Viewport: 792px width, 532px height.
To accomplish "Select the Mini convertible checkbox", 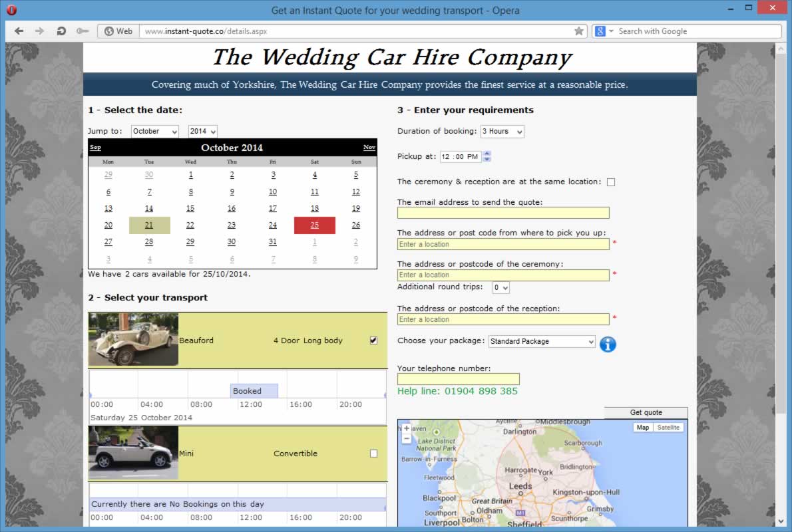I will point(373,454).
